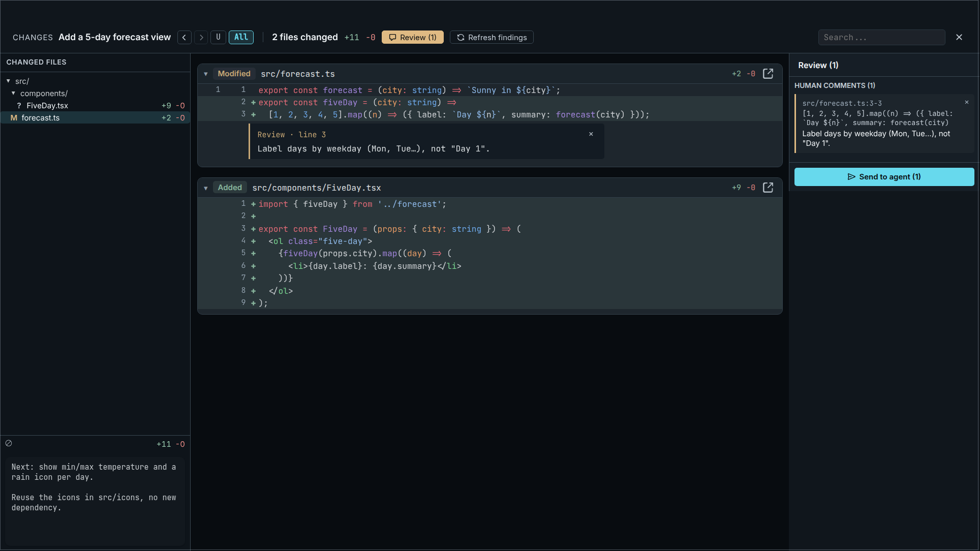Click Refresh findings
The width and height of the screenshot is (980, 551).
pos(492,37)
